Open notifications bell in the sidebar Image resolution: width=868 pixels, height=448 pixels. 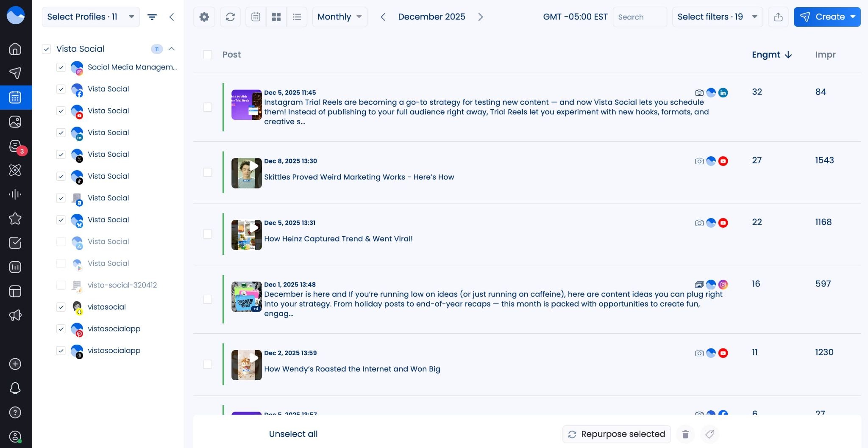pos(15,388)
